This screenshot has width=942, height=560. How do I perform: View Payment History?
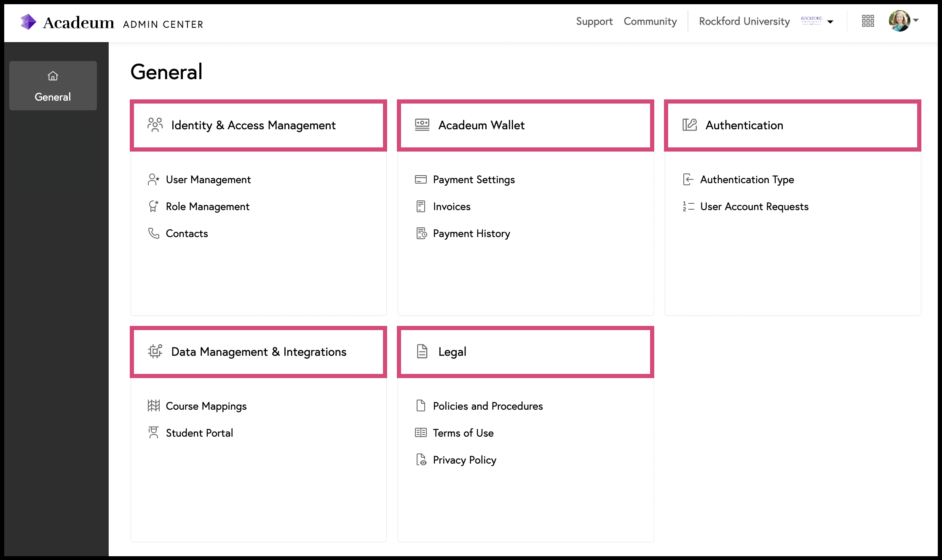point(471,234)
